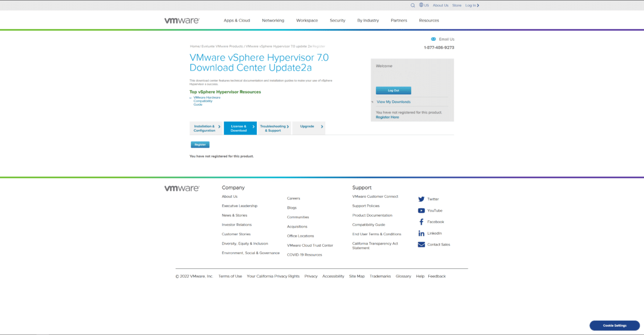This screenshot has width=644, height=335.
Task: Open the search magnifier icon
Action: pyautogui.click(x=413, y=6)
